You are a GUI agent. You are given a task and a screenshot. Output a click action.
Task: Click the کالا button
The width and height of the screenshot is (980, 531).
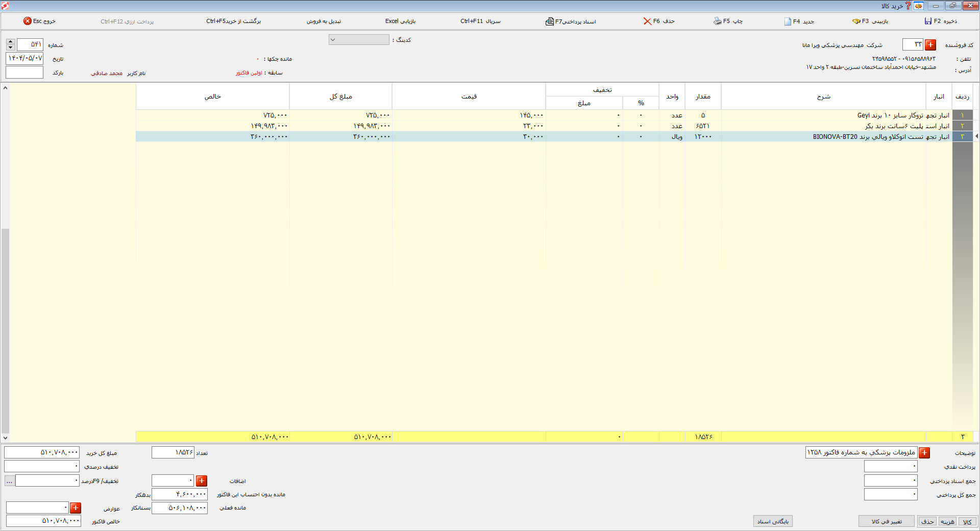point(967,521)
